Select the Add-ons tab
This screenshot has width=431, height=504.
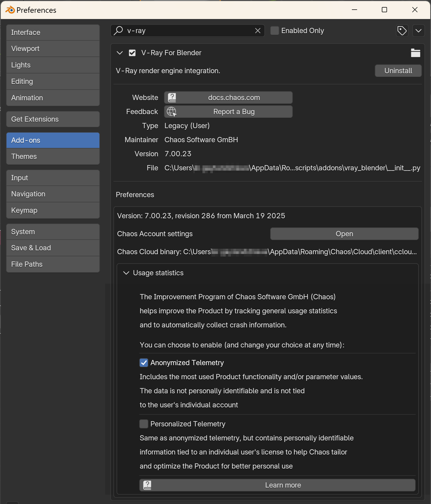click(x=53, y=140)
